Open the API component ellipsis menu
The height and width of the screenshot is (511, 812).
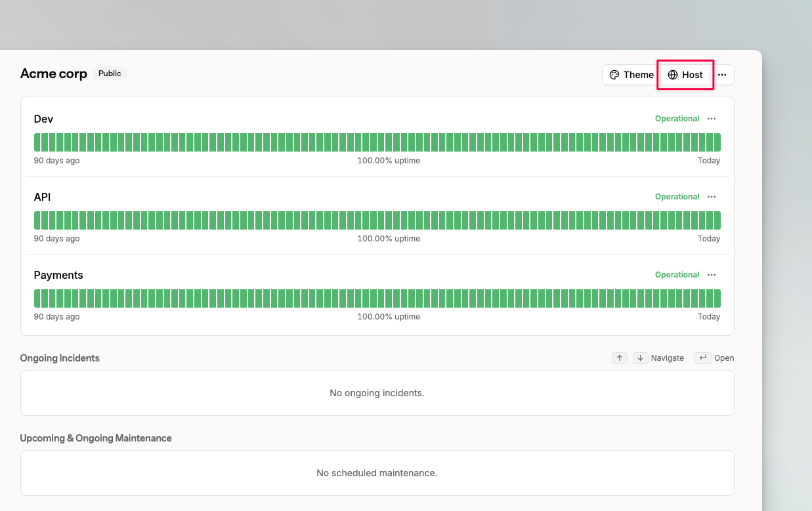pyautogui.click(x=712, y=197)
